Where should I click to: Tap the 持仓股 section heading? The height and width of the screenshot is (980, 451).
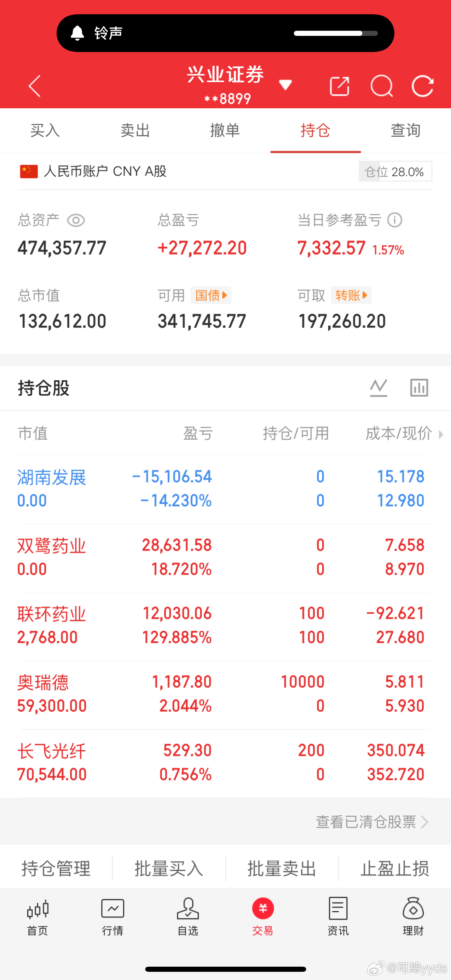tap(44, 389)
